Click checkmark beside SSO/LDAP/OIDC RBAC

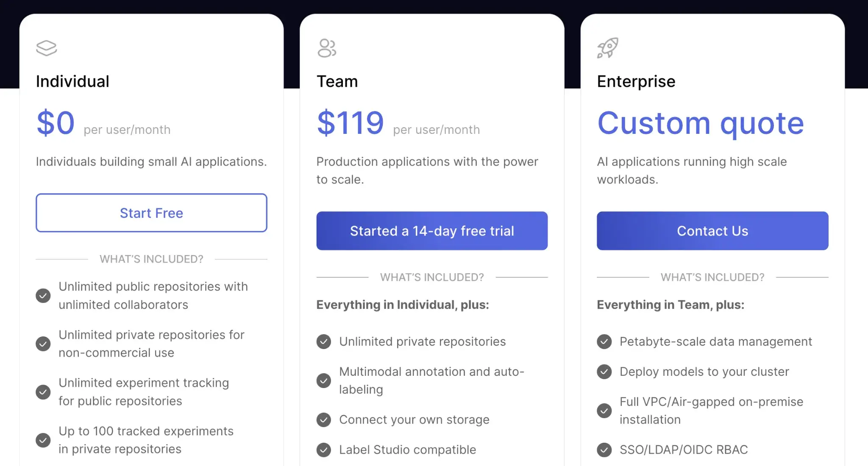pos(604,449)
